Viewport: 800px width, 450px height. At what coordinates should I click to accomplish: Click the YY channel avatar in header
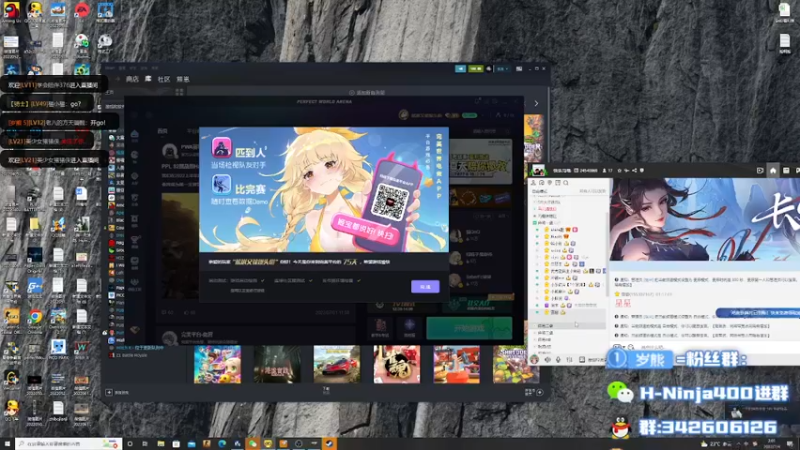coord(538,170)
